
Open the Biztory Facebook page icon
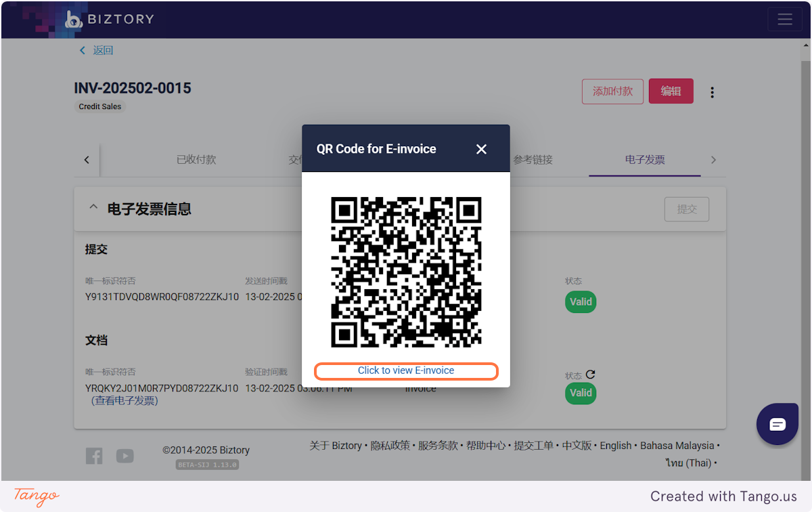click(x=94, y=456)
